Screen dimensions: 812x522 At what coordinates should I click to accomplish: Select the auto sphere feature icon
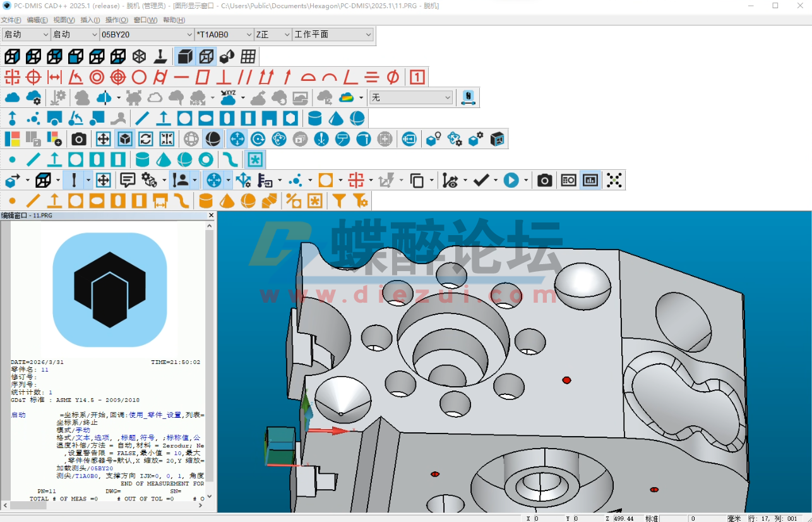(x=355, y=118)
